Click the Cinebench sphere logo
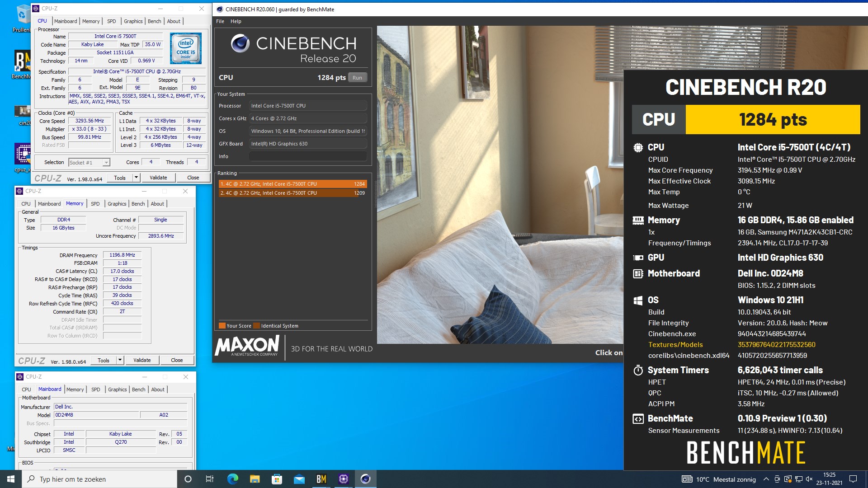The height and width of the screenshot is (488, 868). coord(240,43)
